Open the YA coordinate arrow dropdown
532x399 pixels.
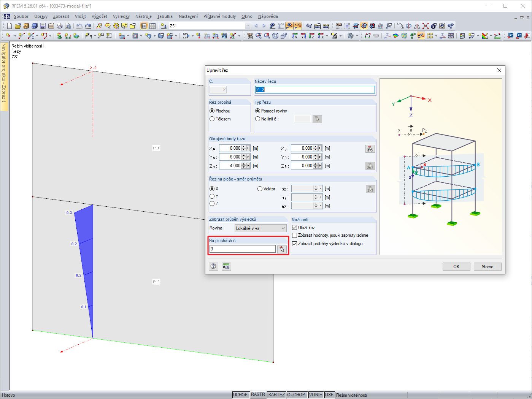coord(248,157)
